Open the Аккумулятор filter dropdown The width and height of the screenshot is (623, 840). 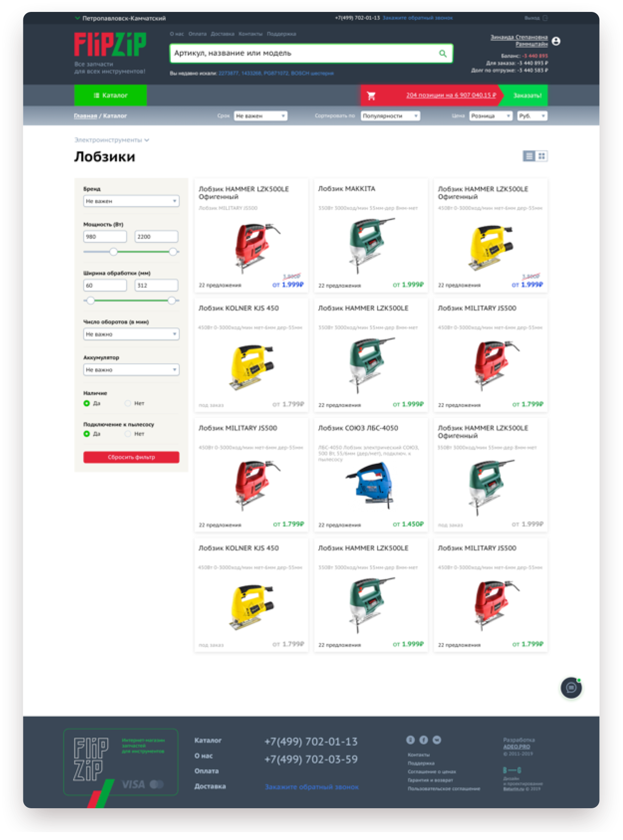[131, 370]
